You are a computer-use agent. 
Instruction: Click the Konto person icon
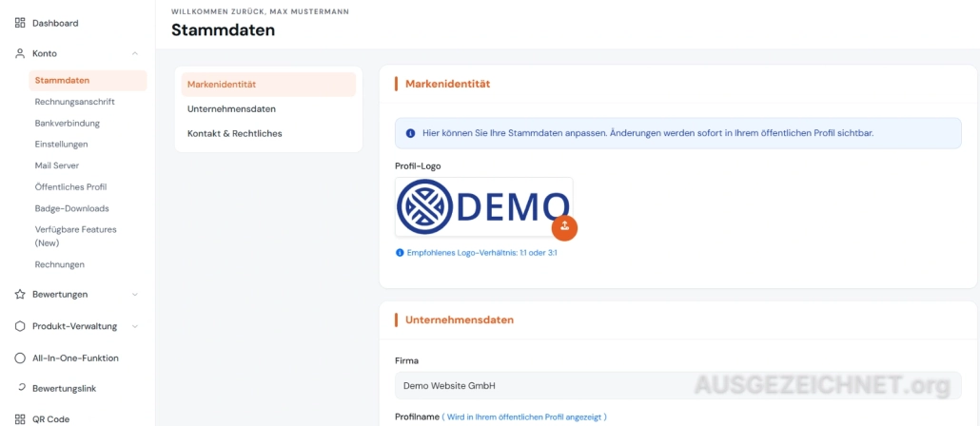[20, 53]
